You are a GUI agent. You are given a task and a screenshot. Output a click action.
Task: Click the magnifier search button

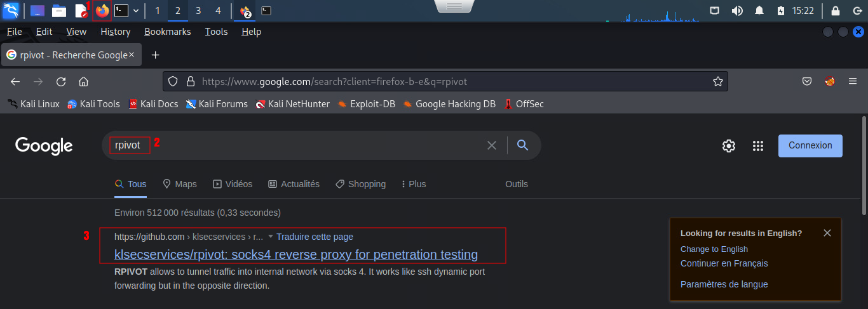click(x=522, y=145)
